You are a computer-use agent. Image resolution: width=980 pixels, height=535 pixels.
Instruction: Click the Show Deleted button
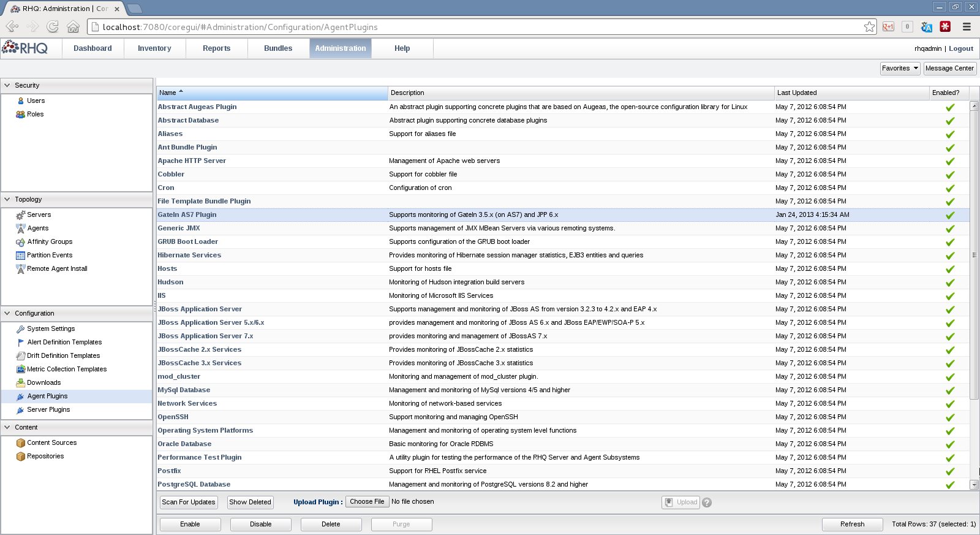click(250, 502)
